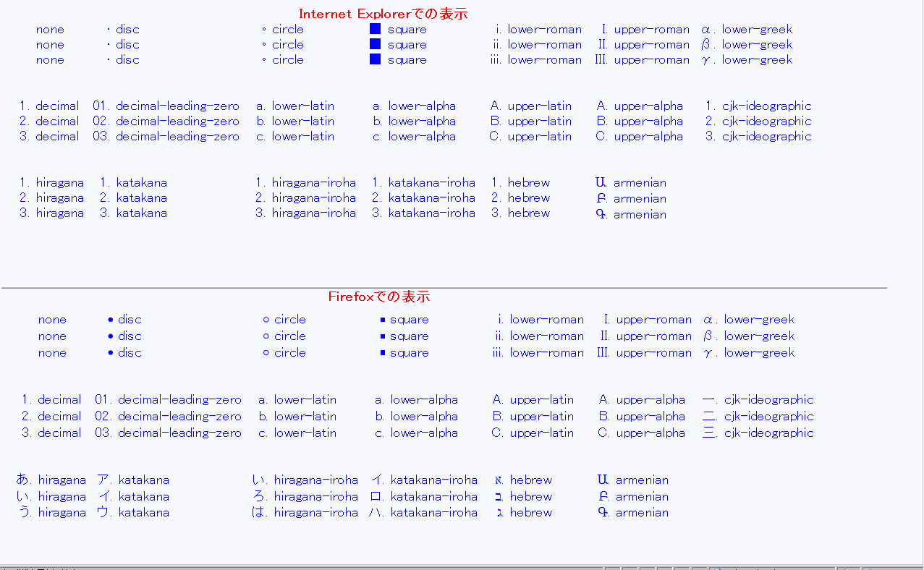This screenshot has height=570, width=924.
Task: Select 'γ. lower-greek' in the Firefox section
Action: 749,353
